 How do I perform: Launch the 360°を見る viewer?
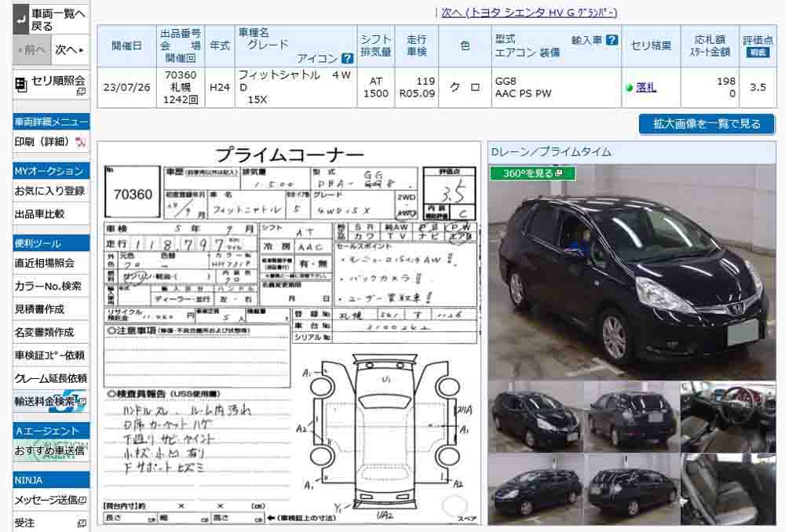click(x=533, y=173)
